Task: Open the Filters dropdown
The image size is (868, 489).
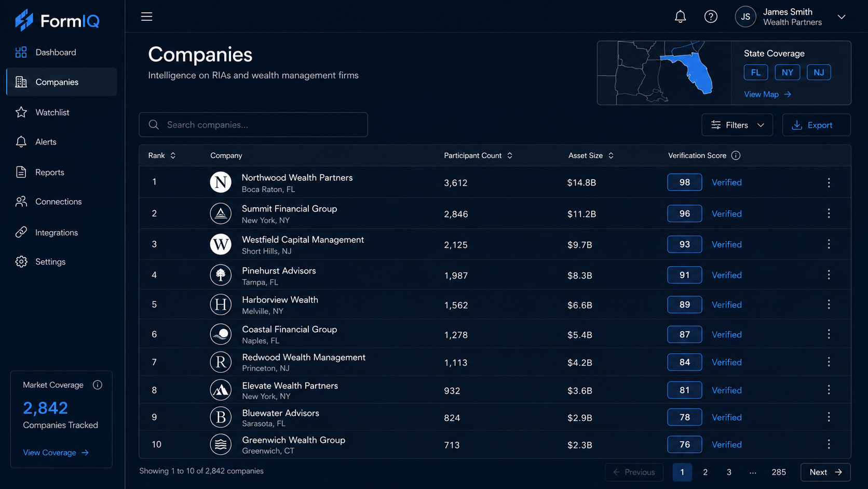Action: tap(737, 125)
